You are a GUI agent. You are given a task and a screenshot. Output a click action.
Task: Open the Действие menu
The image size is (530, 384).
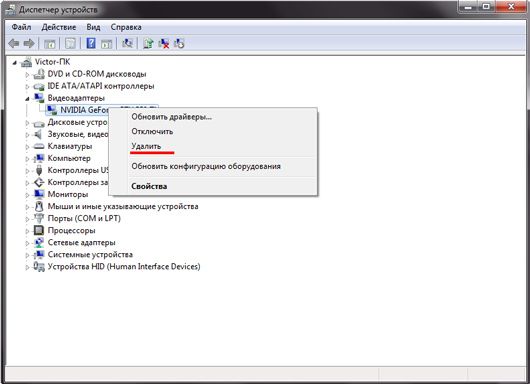click(59, 27)
